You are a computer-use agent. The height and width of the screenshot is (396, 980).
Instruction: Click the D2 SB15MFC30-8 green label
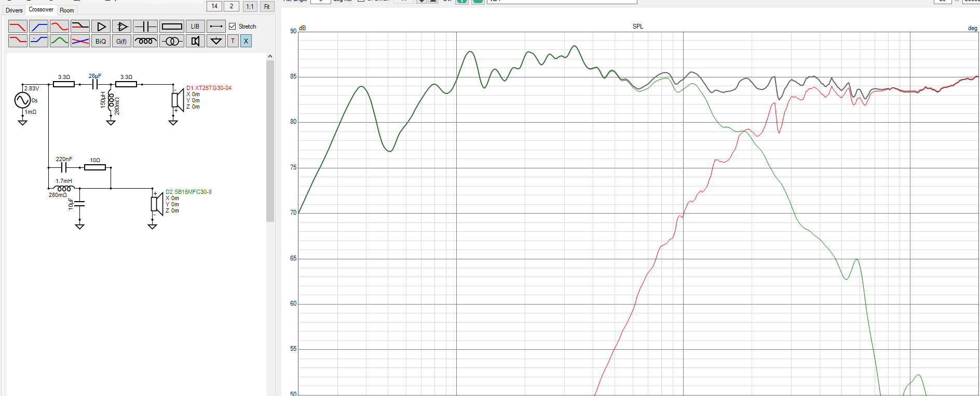click(188, 192)
